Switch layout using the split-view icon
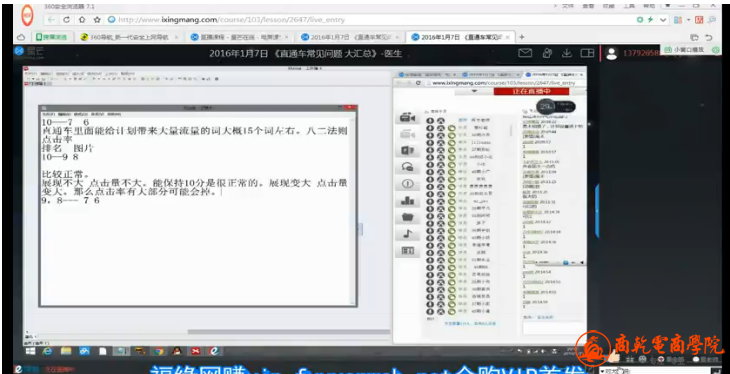730x374 pixels. (588, 54)
